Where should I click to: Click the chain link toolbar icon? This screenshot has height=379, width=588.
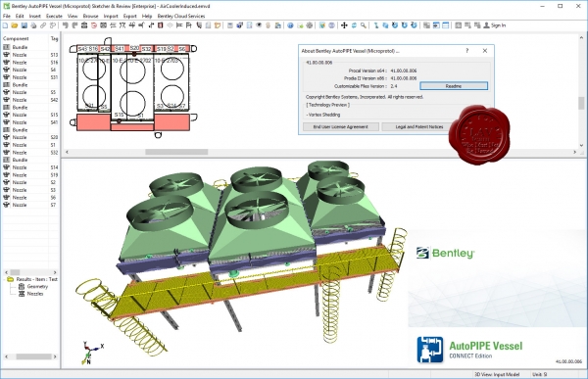pyautogui.click(x=43, y=25)
